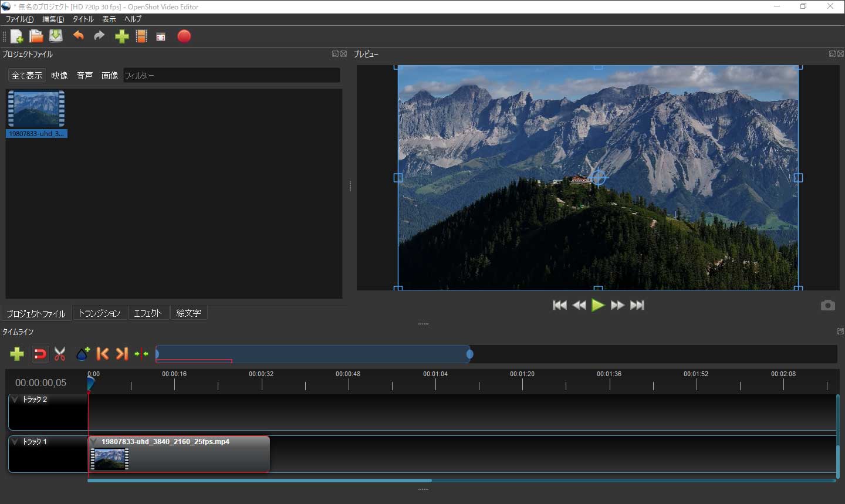Close the プロジェクトファイル panel
The height and width of the screenshot is (504, 845).
click(344, 53)
